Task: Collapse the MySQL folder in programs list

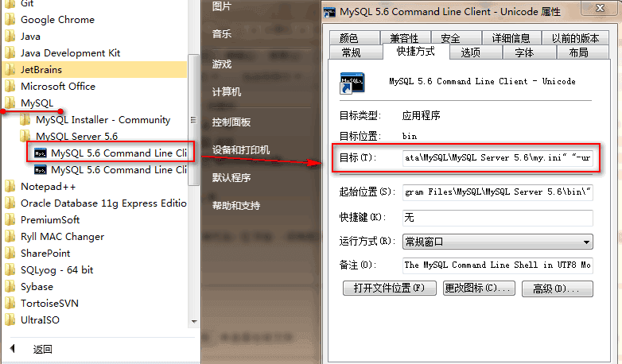Action: coord(37,103)
